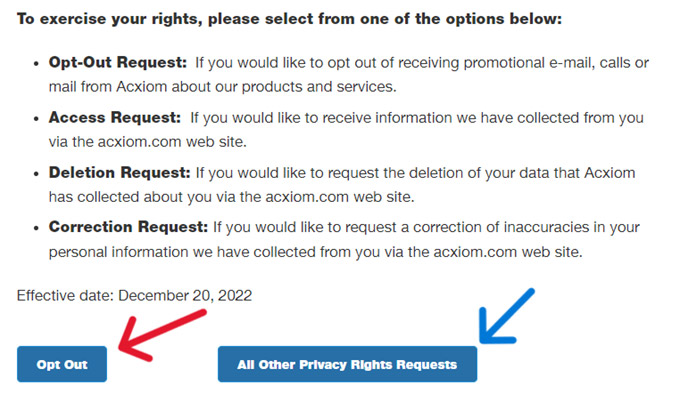Screen dimensions: 680x417
Task: Click the bold 'Opt-Out Request:' label
Action: (x=118, y=62)
